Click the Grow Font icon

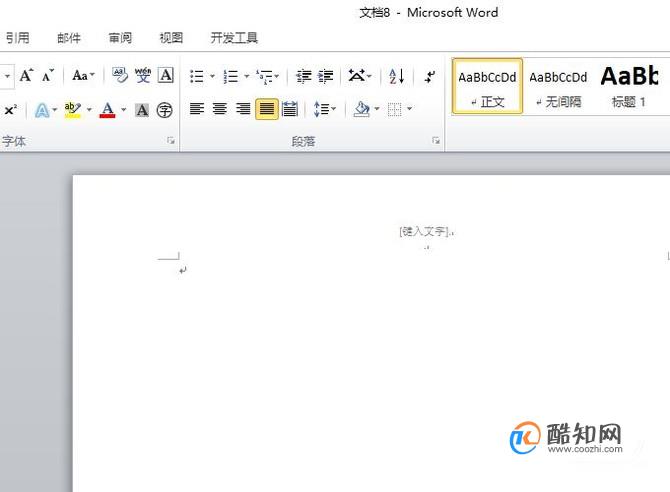tap(26, 76)
